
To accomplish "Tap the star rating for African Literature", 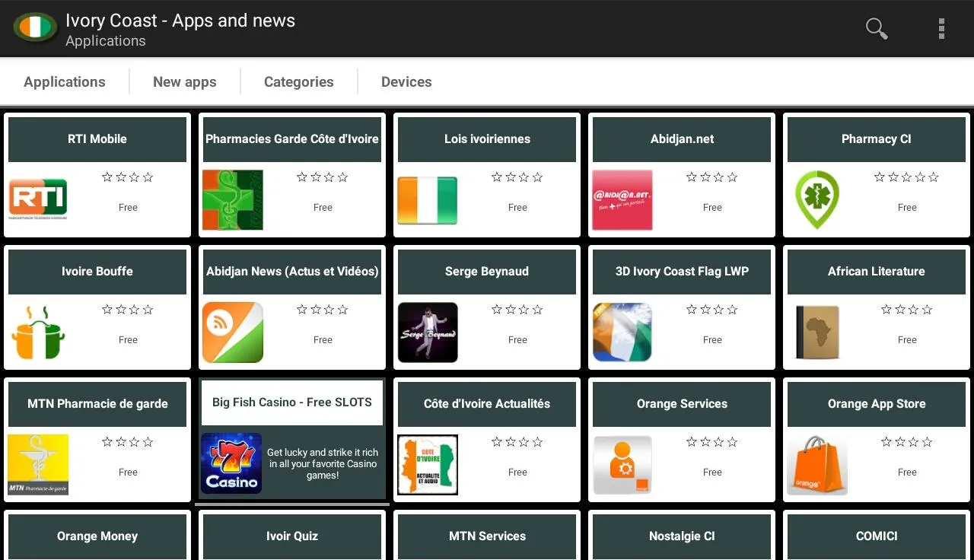I will (x=907, y=310).
